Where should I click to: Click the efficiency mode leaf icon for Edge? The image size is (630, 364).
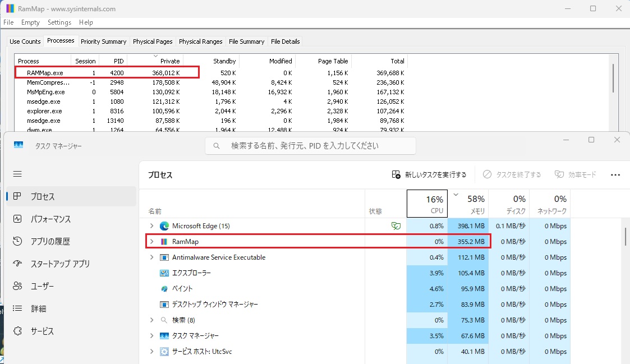[396, 226]
